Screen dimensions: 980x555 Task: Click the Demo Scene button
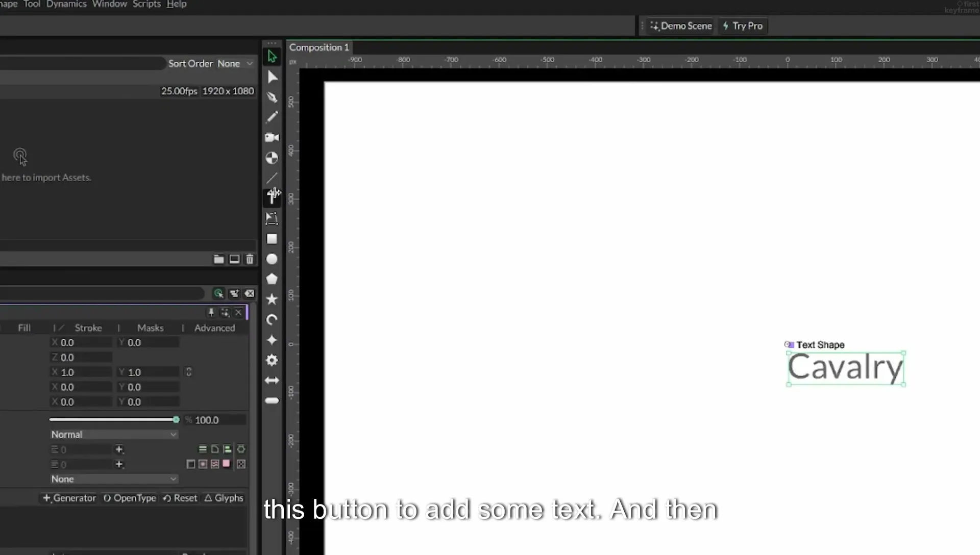pyautogui.click(x=681, y=26)
